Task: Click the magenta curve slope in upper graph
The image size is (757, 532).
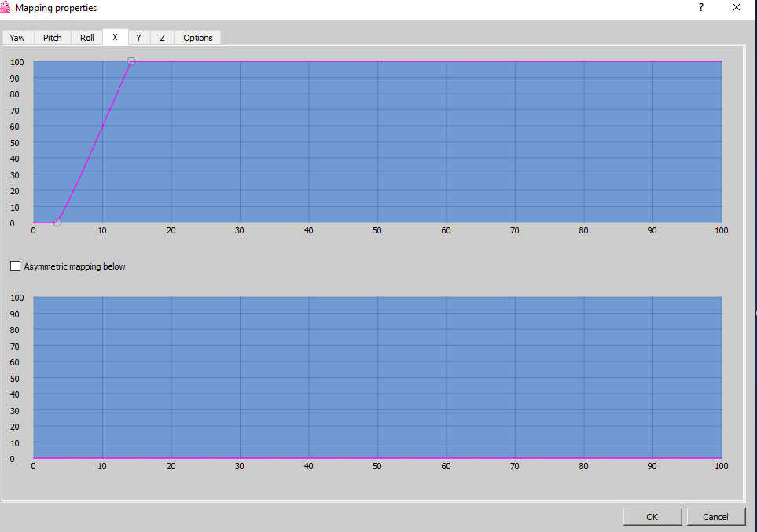Action: coord(95,143)
